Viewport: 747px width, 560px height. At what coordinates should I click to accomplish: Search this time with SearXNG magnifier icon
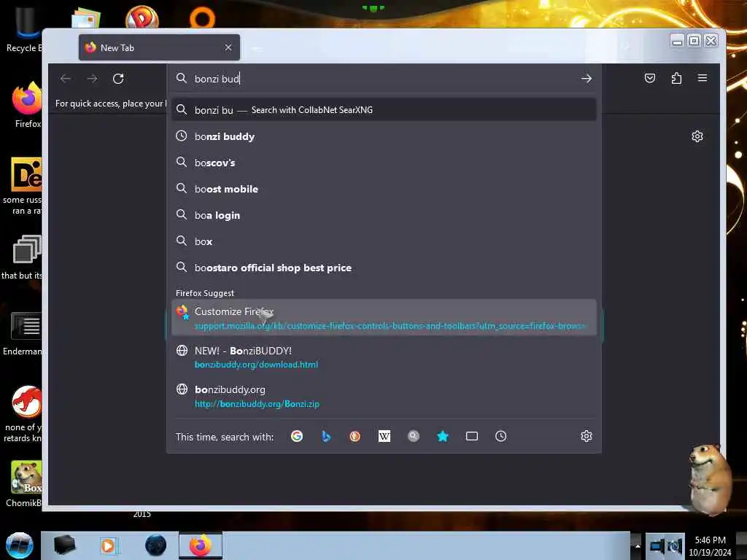tap(414, 436)
